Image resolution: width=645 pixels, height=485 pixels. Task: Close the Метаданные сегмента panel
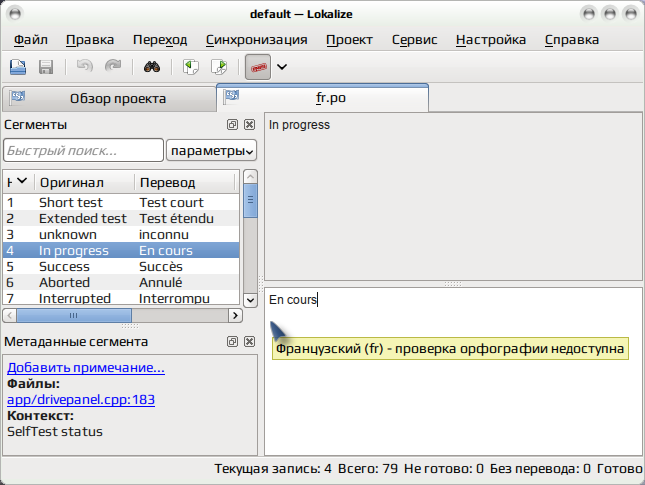pyautogui.click(x=249, y=341)
